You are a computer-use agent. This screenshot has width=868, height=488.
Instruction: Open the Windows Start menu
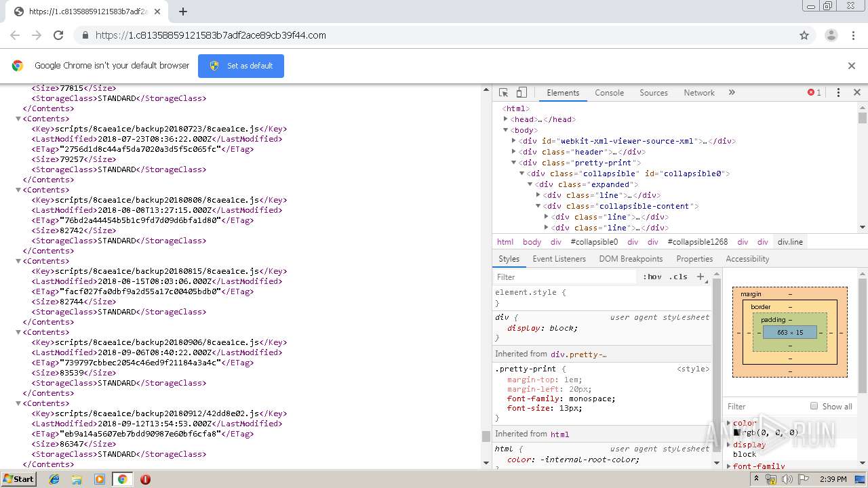19,479
